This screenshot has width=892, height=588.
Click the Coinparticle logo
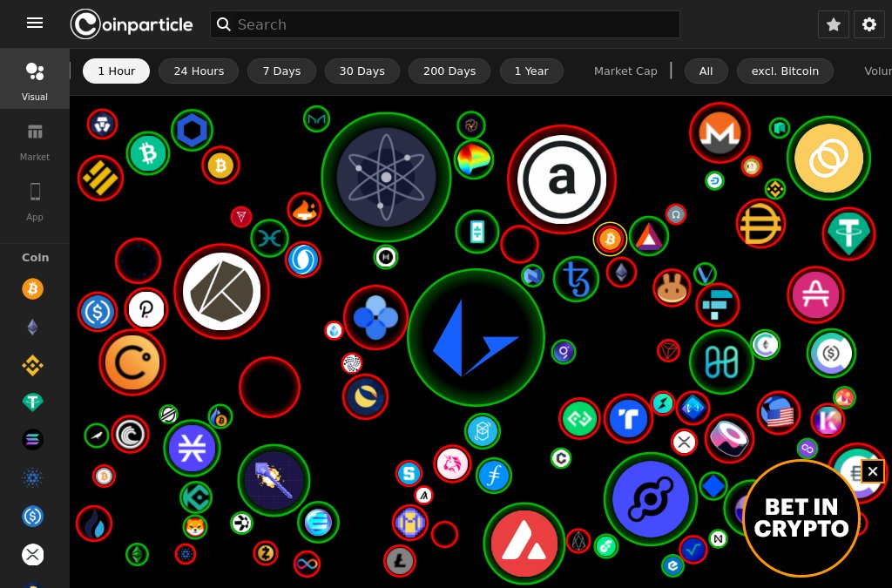coord(132,24)
